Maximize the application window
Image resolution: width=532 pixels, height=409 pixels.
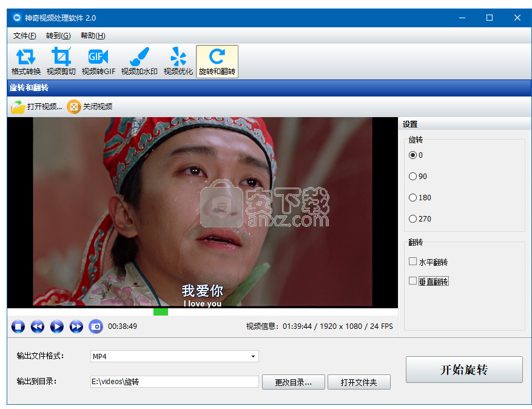[x=490, y=18]
